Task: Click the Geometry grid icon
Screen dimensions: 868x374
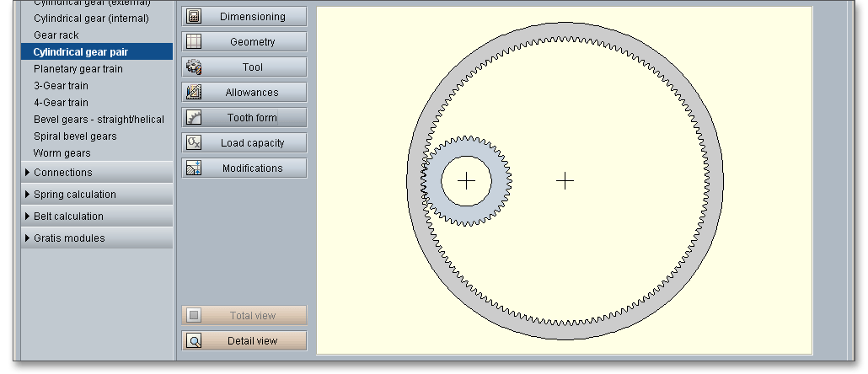Action: tap(194, 42)
